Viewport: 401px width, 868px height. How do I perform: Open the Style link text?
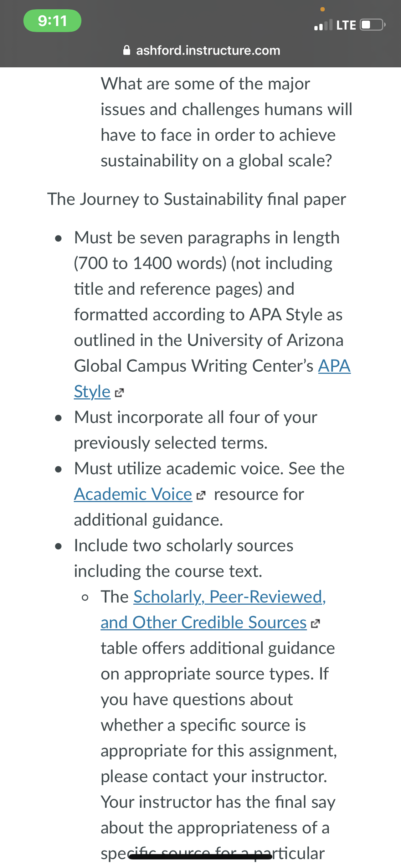92,392
